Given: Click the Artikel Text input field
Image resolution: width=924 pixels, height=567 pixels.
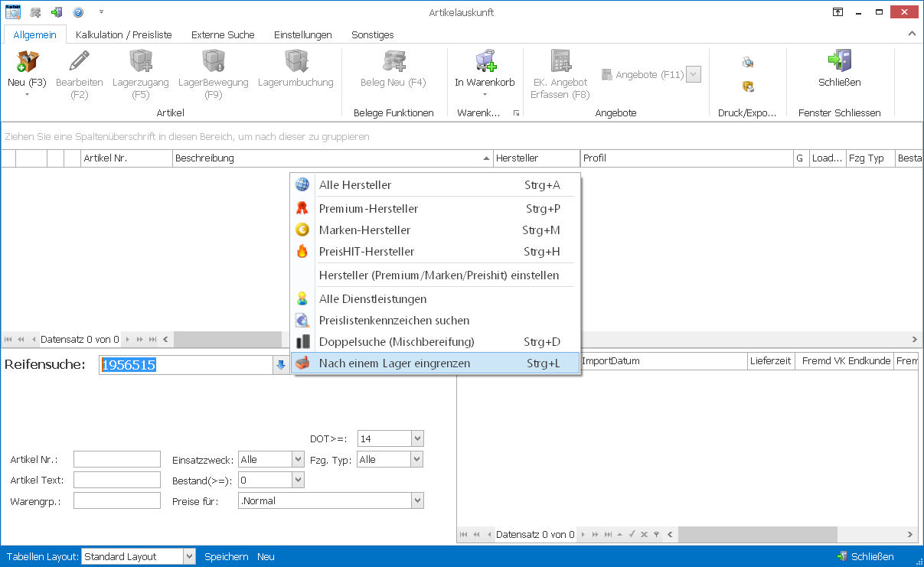Looking at the screenshot, I should pos(117,480).
